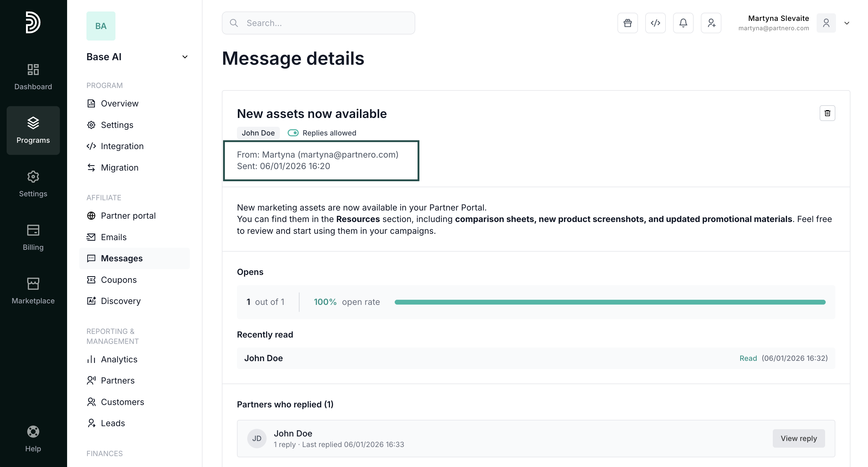Open the notifications bell icon
Screen dimensions: 868x467
tap(683, 23)
